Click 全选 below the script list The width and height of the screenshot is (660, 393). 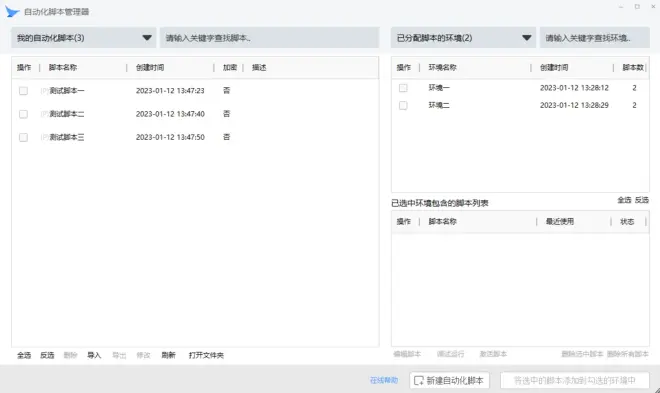pyautogui.click(x=24, y=355)
